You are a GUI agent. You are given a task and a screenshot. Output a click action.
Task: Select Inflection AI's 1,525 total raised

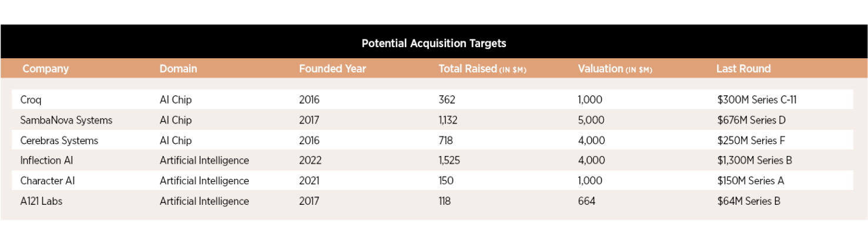(450, 160)
